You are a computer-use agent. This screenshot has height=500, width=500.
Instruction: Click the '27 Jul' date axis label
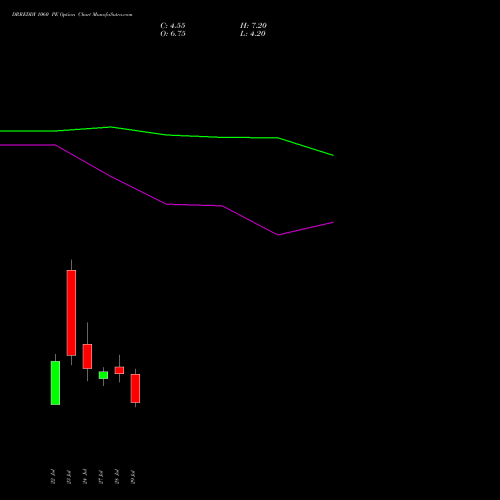(101, 477)
